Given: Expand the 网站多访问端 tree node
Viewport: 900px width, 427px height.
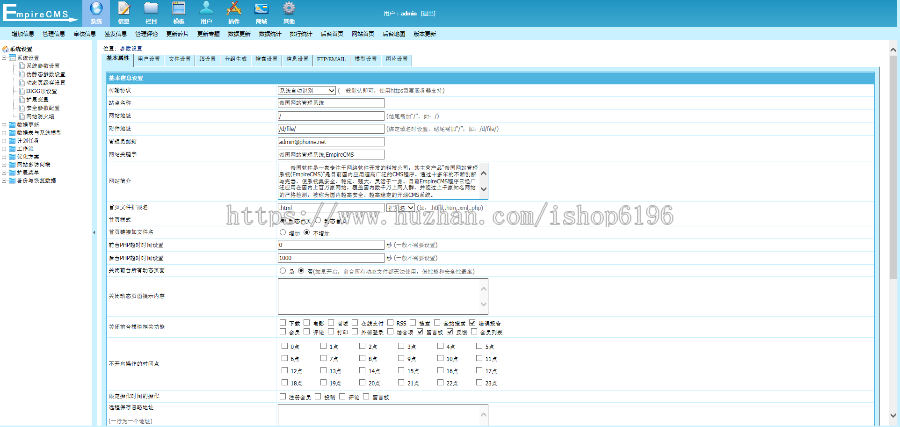Looking at the screenshot, I should tap(4, 165).
